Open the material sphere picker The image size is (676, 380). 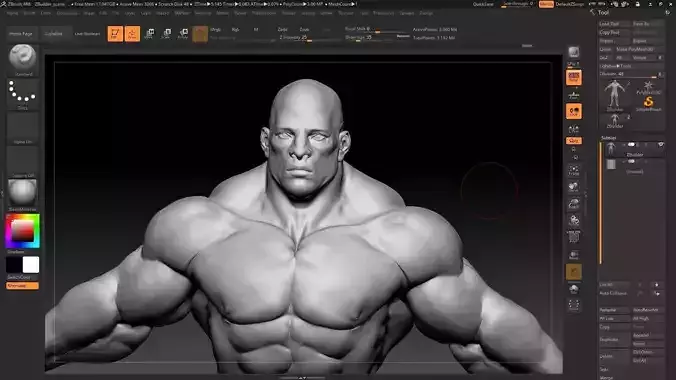point(23,195)
